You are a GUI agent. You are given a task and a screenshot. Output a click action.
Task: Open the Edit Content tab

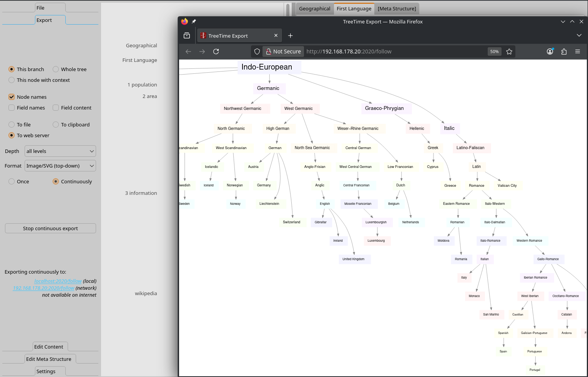point(49,347)
